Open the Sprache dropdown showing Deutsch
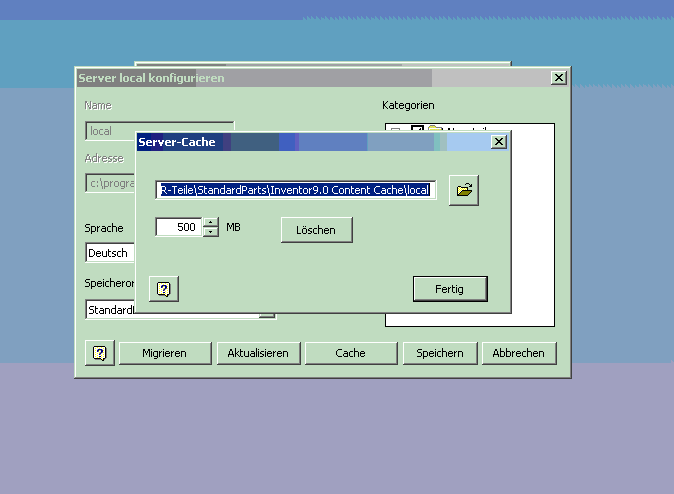674x494 pixels. point(110,253)
